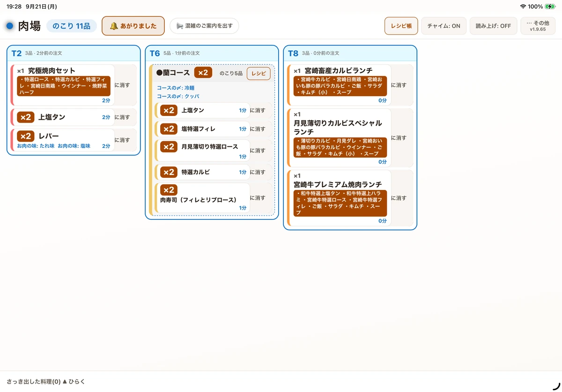The width and height of the screenshot is (562, 392).
Task: Tap the 究極焼肉セット order card
Action: [x=63, y=85]
